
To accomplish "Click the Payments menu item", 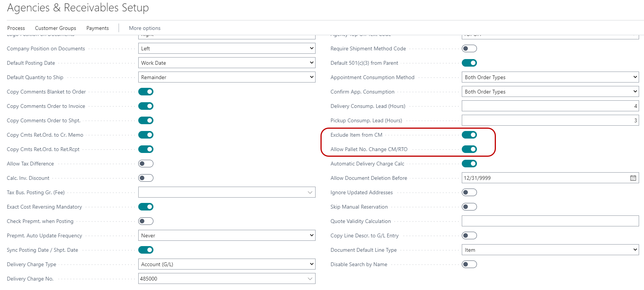I will 97,28.
